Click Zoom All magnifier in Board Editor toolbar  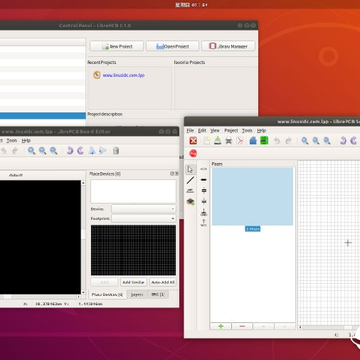[x=54, y=151]
